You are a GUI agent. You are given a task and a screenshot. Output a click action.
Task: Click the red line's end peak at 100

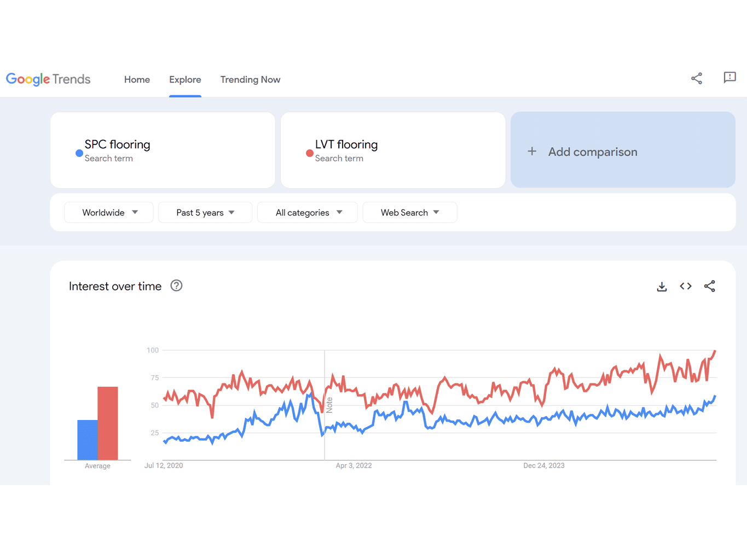715,351
